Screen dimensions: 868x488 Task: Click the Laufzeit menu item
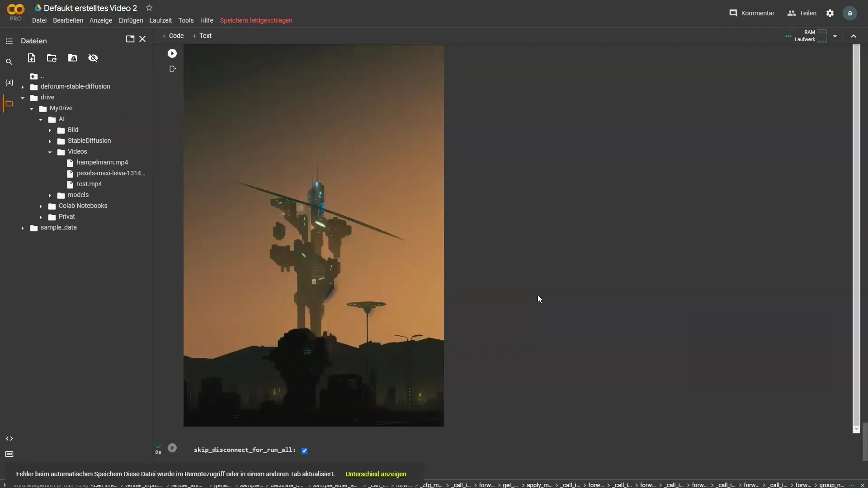click(161, 20)
